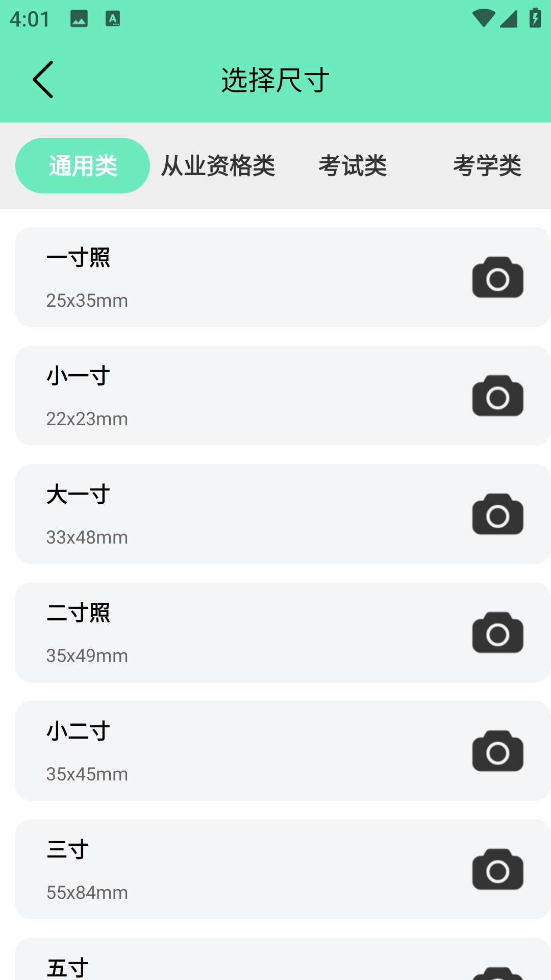Select the 22x23mm size option
The image size is (551, 980).
pos(87,419)
